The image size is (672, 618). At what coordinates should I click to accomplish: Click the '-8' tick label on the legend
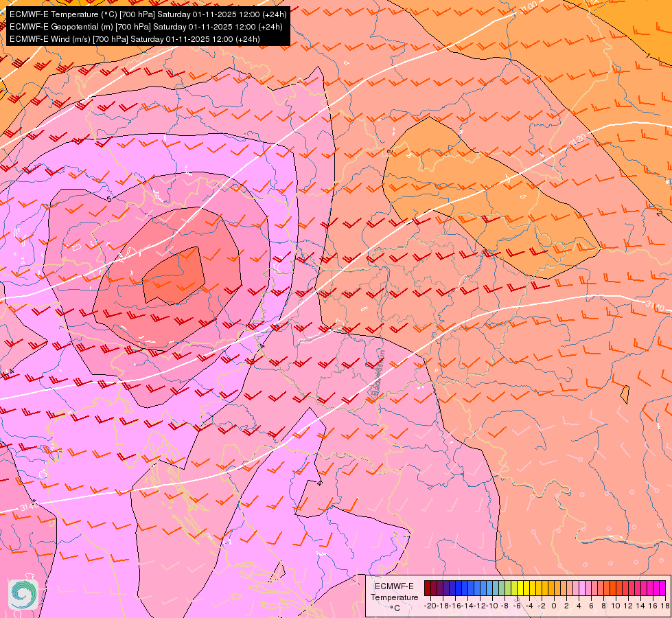point(505,606)
